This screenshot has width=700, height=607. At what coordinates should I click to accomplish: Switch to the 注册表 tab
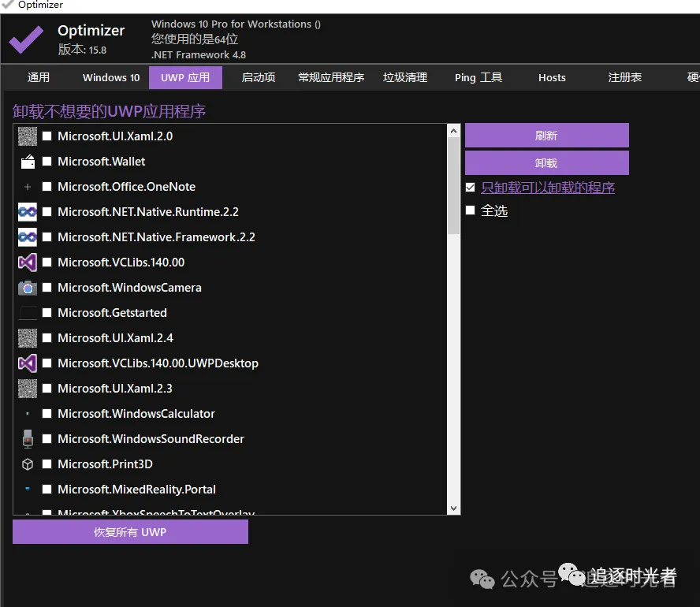pos(625,78)
